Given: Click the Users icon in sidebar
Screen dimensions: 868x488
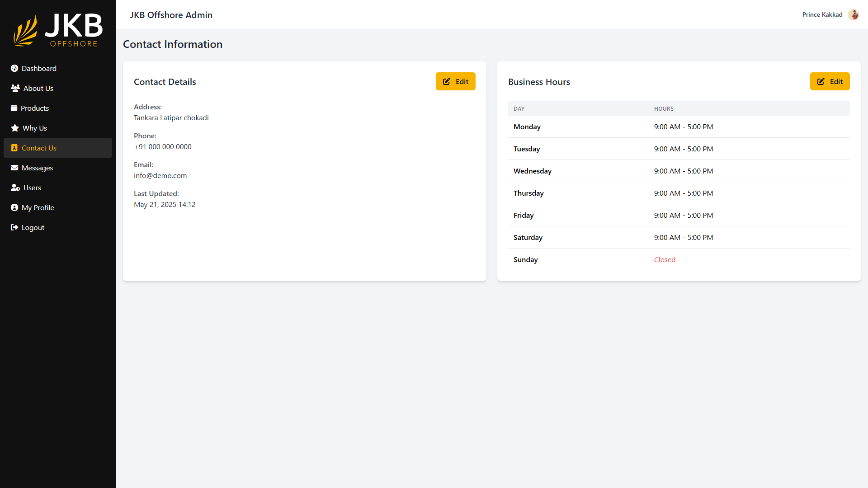Looking at the screenshot, I should [x=15, y=188].
